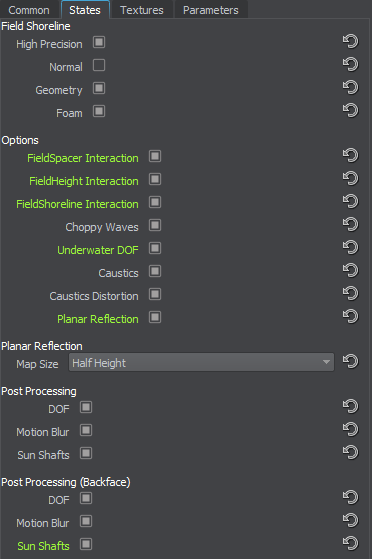This screenshot has width=372, height=559.
Task: Open the Parameters tab
Action: click(x=210, y=10)
